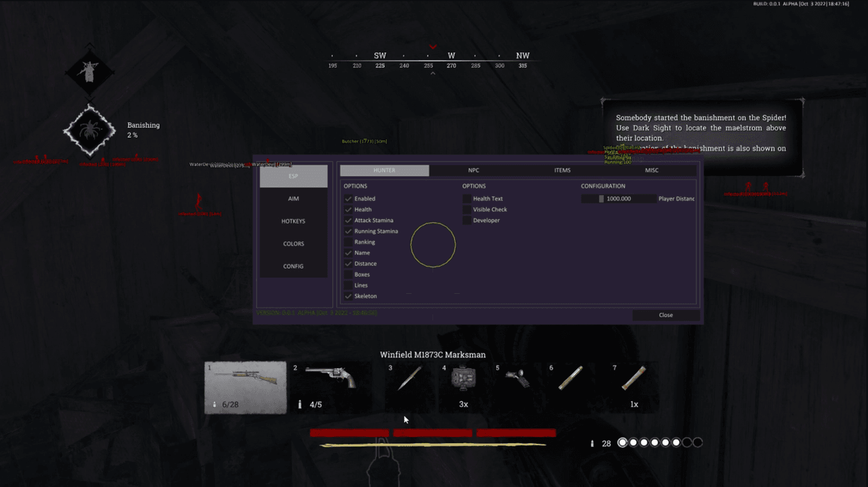Click the Butcher ESP label
Screen dimensions: 868x487
[x=364, y=141]
